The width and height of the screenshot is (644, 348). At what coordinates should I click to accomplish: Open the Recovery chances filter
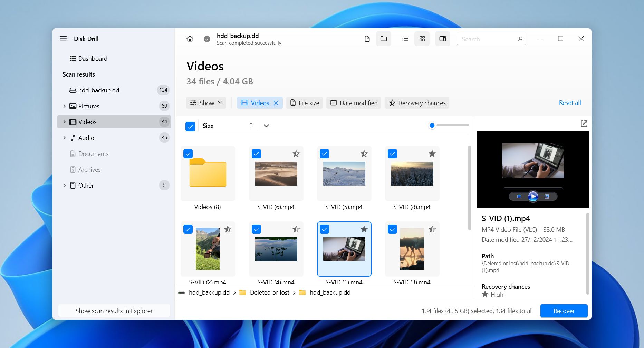point(416,102)
